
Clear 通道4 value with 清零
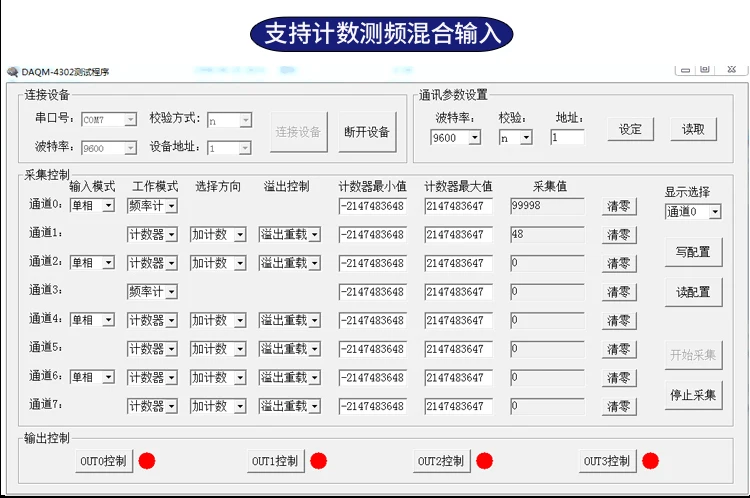pos(619,321)
